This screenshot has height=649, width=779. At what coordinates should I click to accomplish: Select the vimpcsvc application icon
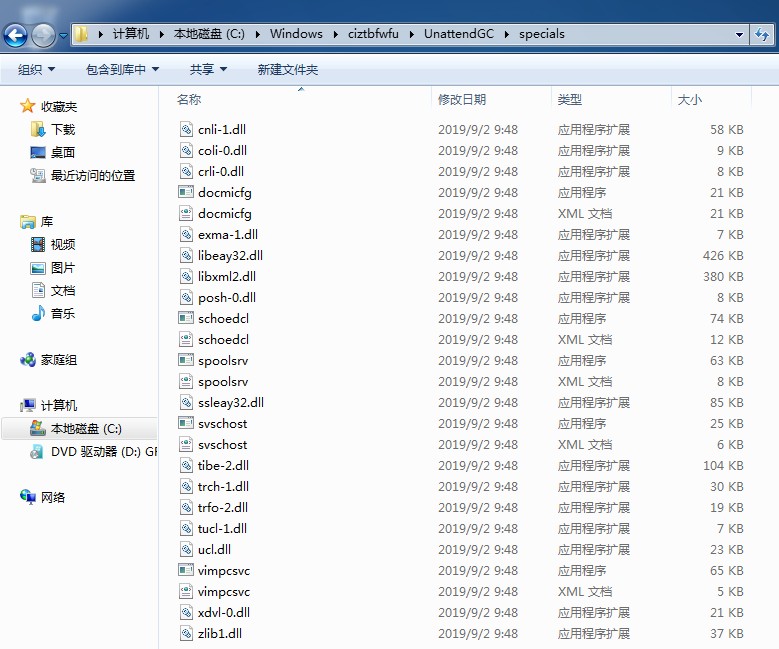186,570
